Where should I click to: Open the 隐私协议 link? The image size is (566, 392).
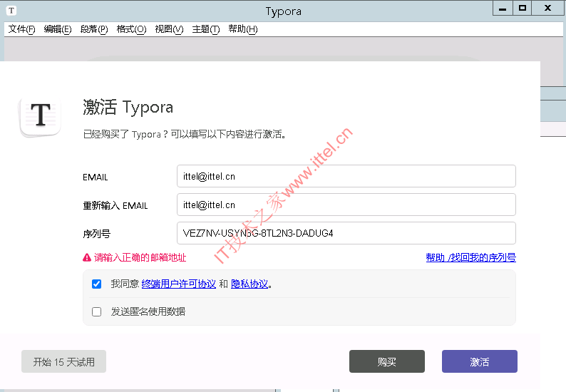tap(249, 284)
